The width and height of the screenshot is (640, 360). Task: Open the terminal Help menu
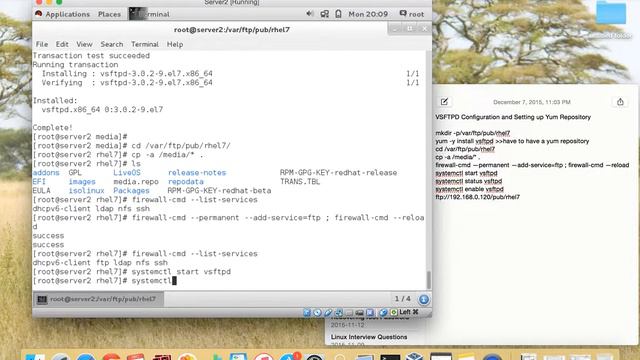(x=175, y=44)
